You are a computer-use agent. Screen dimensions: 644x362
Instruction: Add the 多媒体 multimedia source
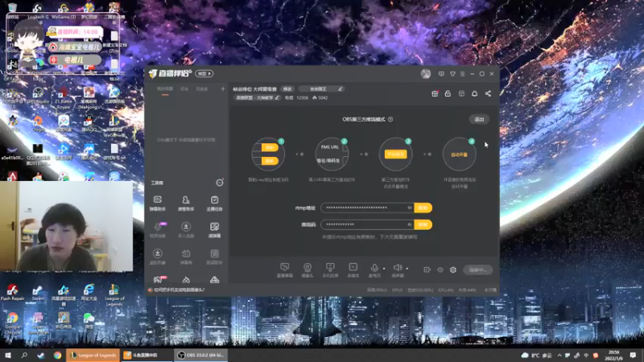353,270
